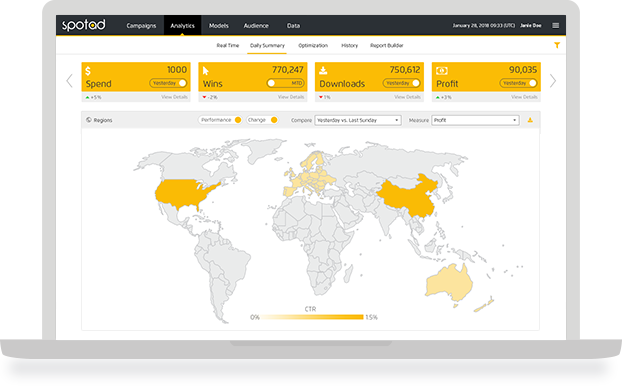Switch to the History tab

click(x=349, y=46)
